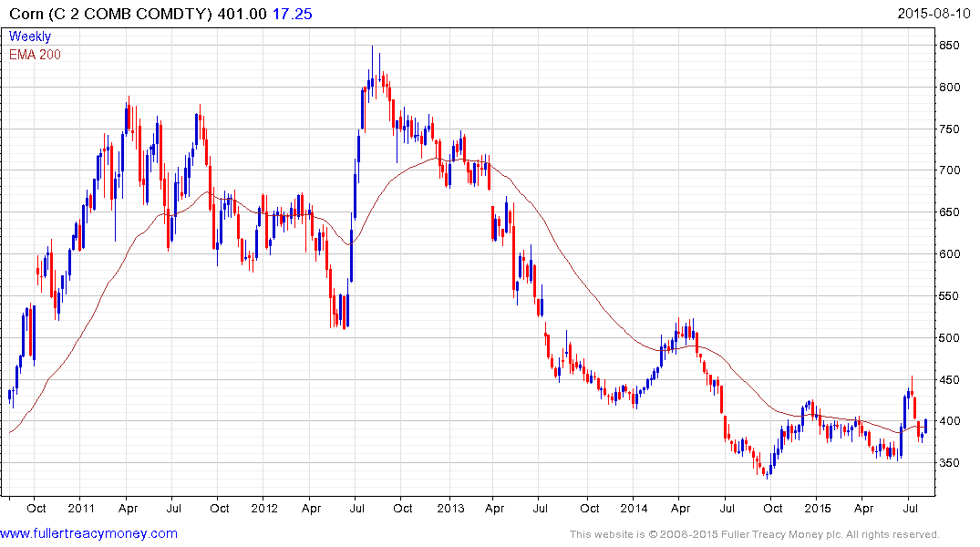Click the 800 price axis label
The height and width of the screenshot is (547, 980).
[x=949, y=88]
